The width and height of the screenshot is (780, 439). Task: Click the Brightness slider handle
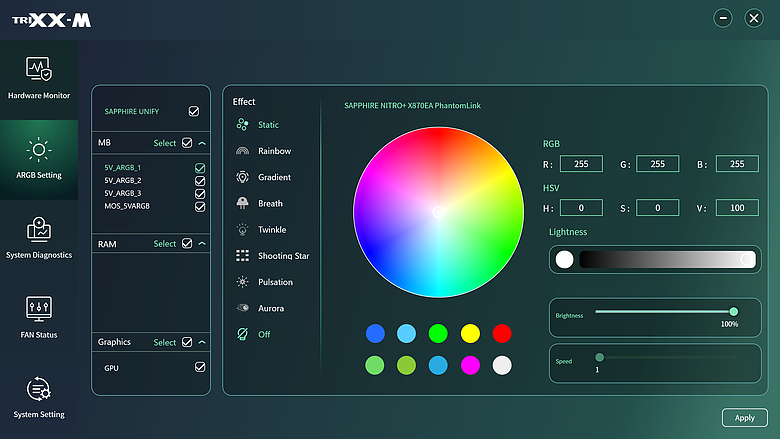pos(733,312)
